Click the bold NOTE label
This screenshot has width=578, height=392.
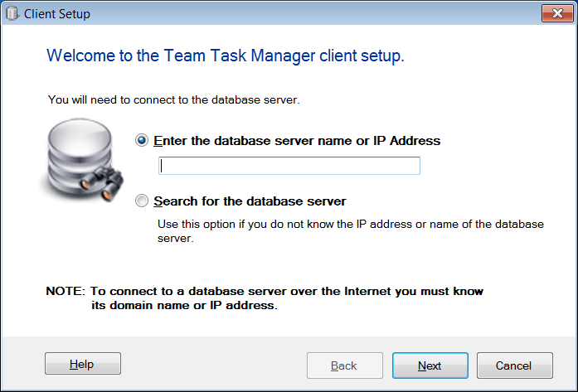click(65, 292)
